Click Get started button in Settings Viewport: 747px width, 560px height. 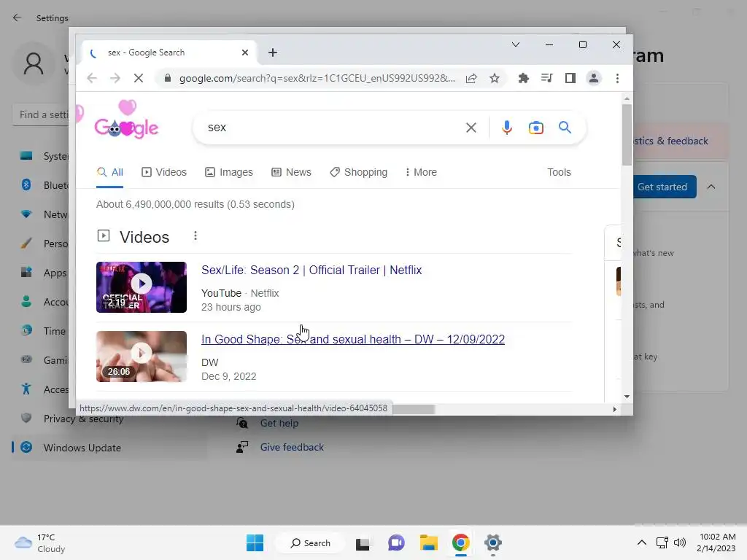pyautogui.click(x=664, y=187)
